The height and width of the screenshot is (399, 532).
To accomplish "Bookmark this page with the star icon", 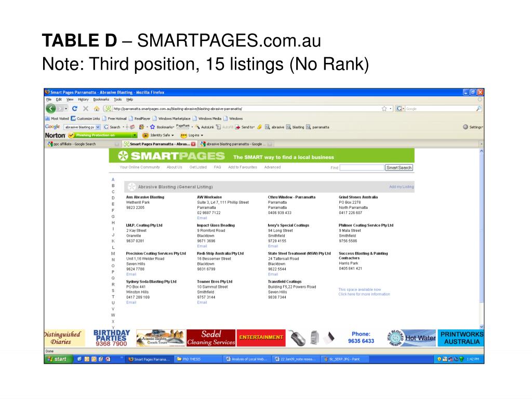I will click(384, 109).
